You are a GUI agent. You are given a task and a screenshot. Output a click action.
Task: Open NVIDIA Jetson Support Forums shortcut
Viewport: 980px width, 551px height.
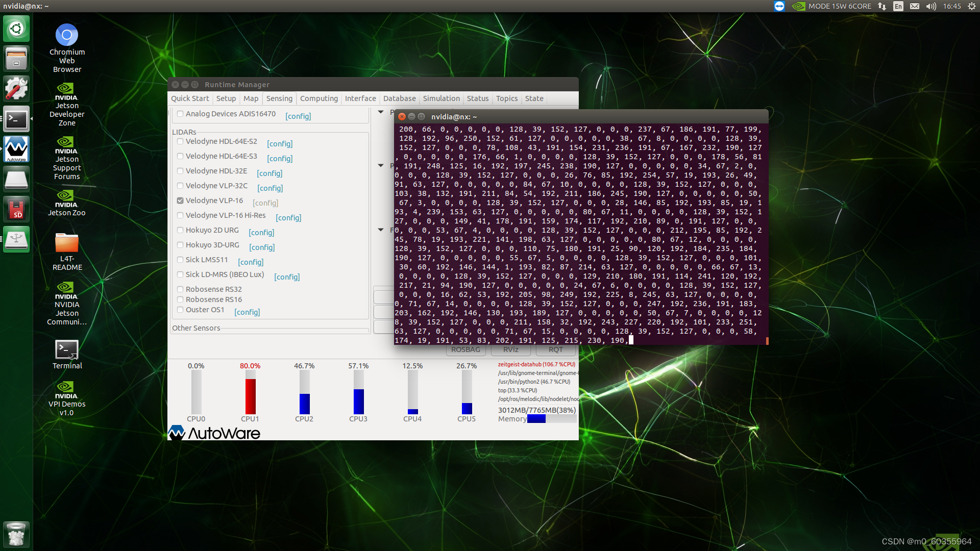pos(67,158)
